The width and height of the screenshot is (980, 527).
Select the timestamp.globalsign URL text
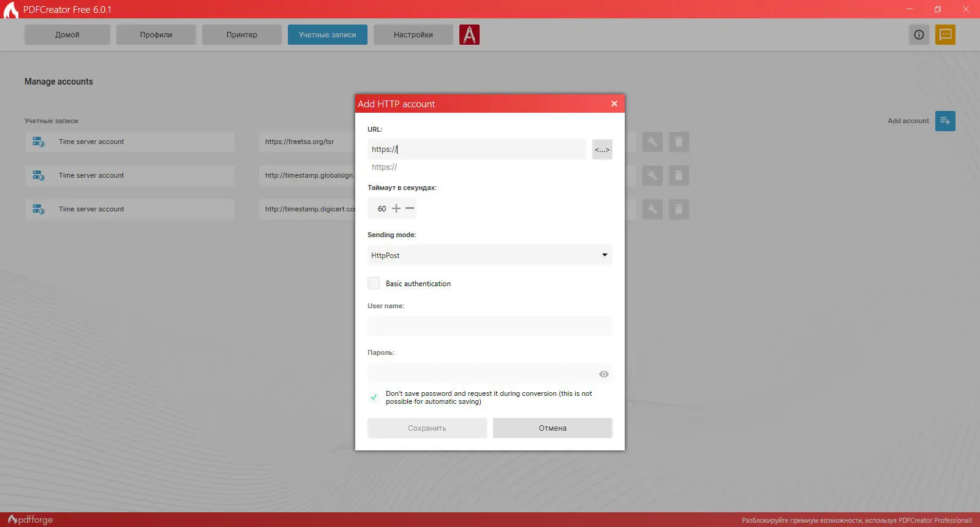tap(309, 175)
